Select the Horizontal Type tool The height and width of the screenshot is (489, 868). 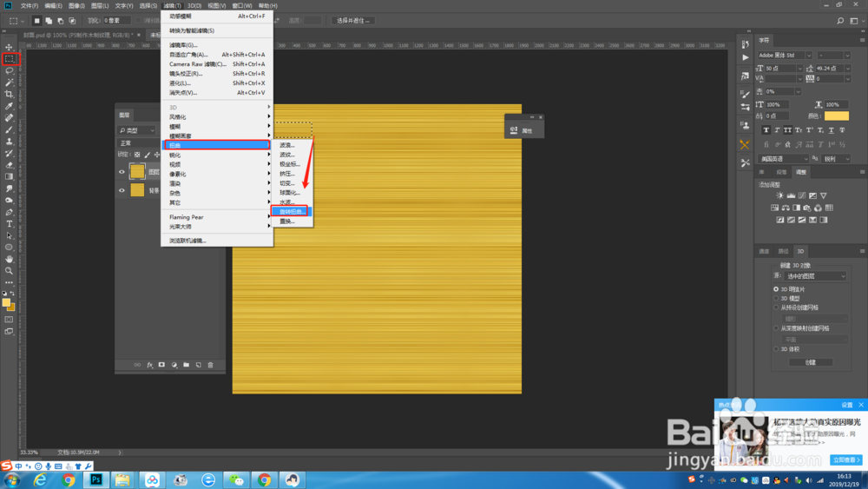pos(9,224)
